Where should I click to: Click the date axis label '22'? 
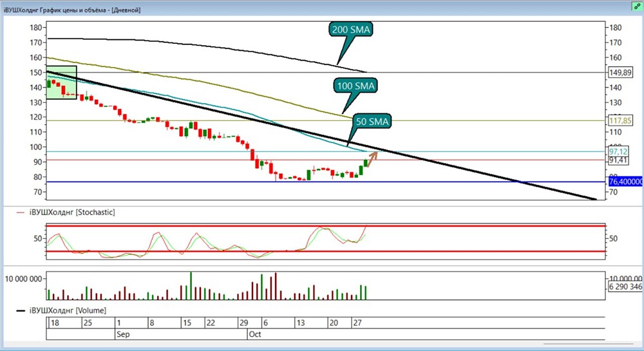tap(211, 323)
